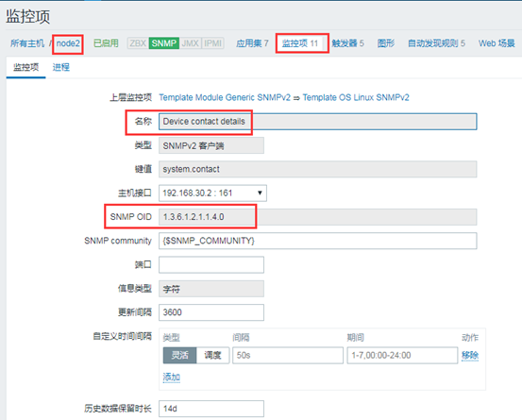Open the 主机接口 dropdown 192.168.30.2 : 161
Viewport: 522px width, 420px height.
pyautogui.click(x=212, y=193)
